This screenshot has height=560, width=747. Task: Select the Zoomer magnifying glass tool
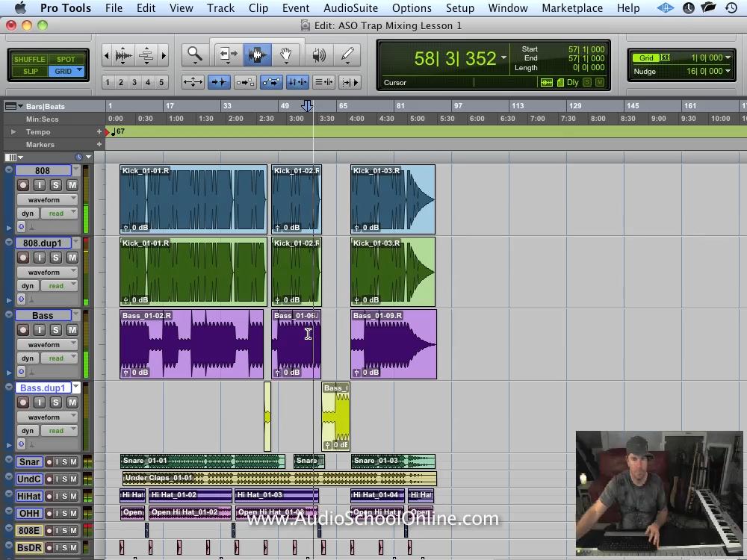point(194,55)
